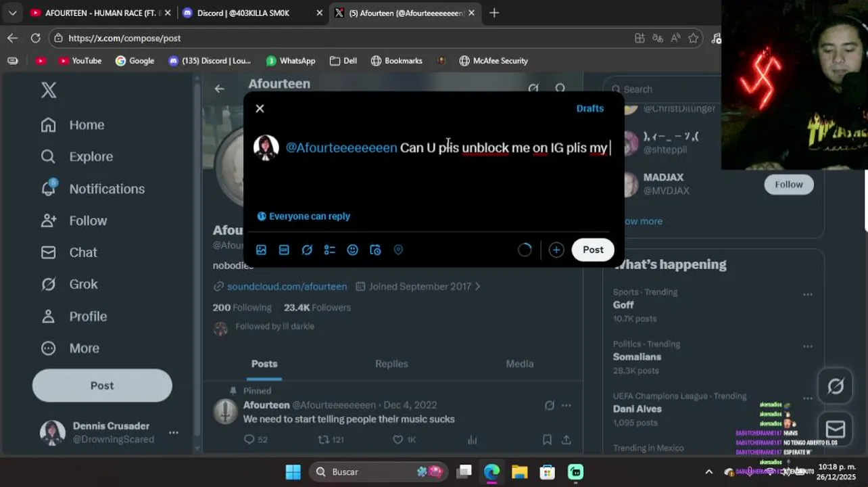Close the compose post dialog

click(260, 108)
